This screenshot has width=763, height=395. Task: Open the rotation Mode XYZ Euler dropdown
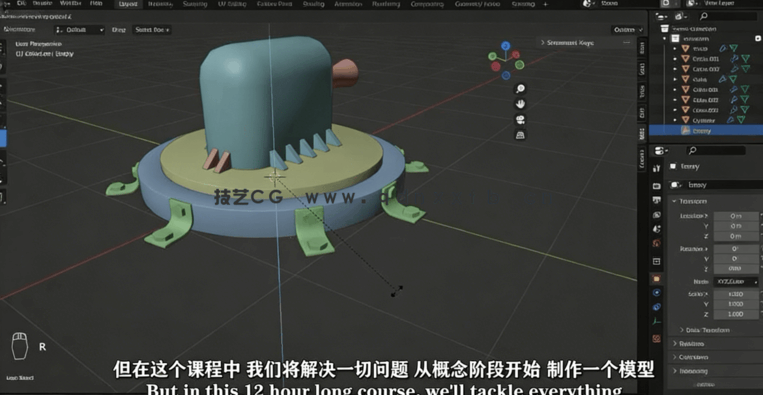point(736,282)
